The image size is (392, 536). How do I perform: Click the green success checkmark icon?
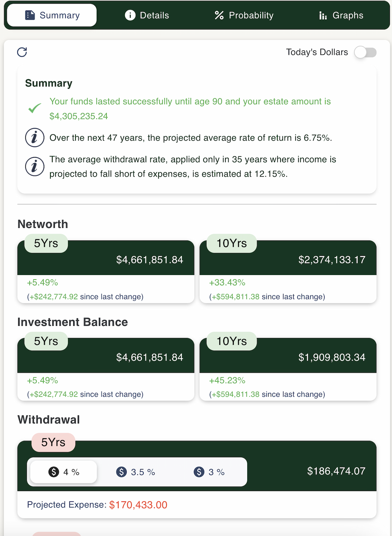35,108
